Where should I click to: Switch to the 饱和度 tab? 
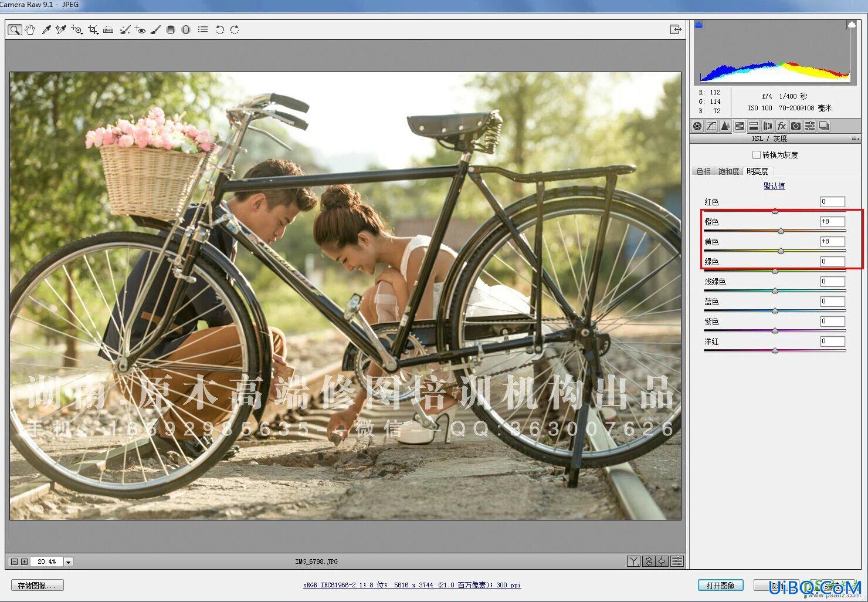coord(728,171)
